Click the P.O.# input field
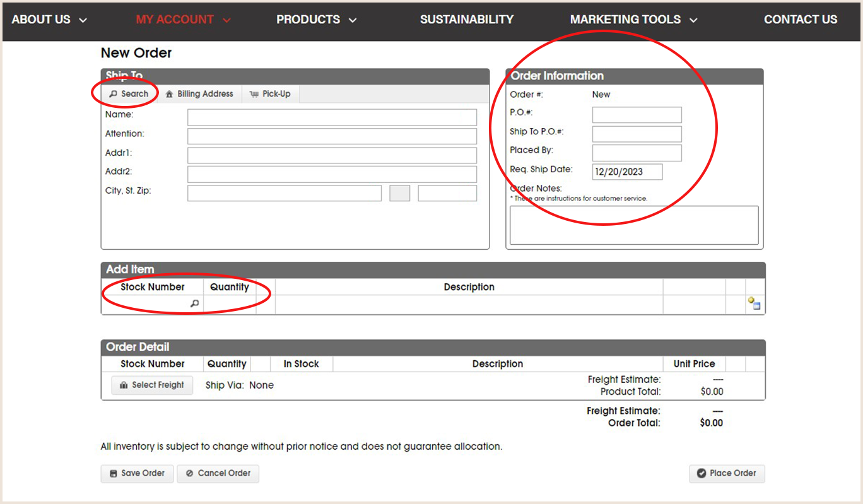 click(637, 115)
